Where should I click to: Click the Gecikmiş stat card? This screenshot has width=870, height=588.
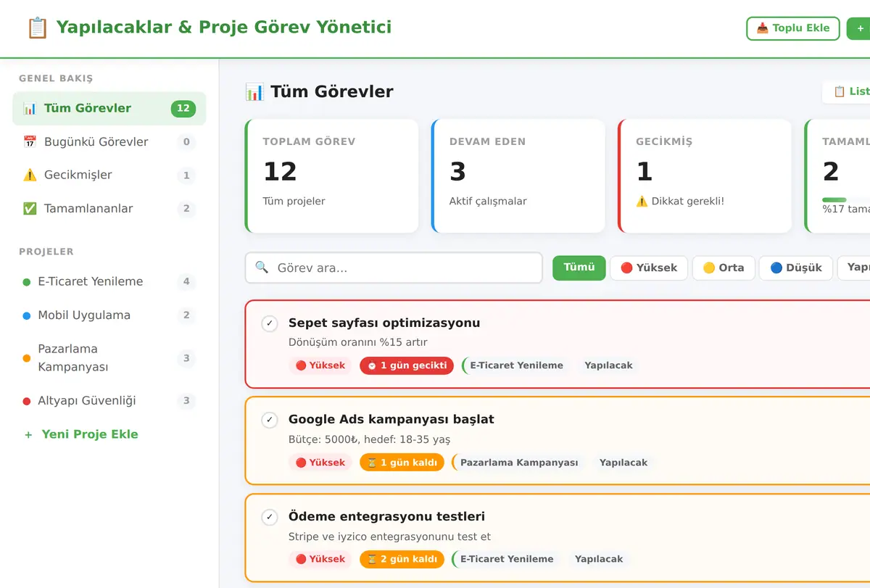(705, 176)
